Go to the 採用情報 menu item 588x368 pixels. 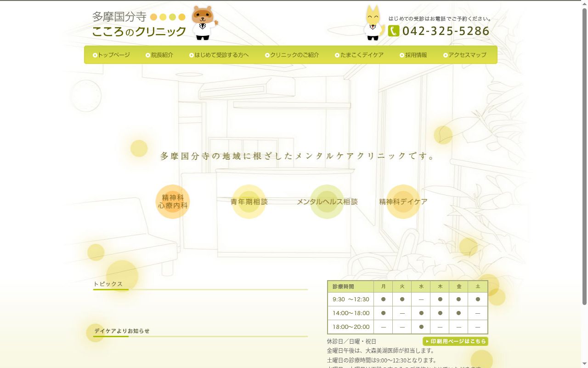pos(413,55)
